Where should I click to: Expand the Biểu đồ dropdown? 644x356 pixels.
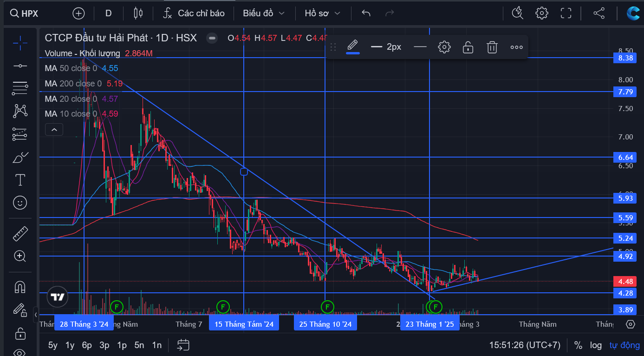click(x=263, y=13)
